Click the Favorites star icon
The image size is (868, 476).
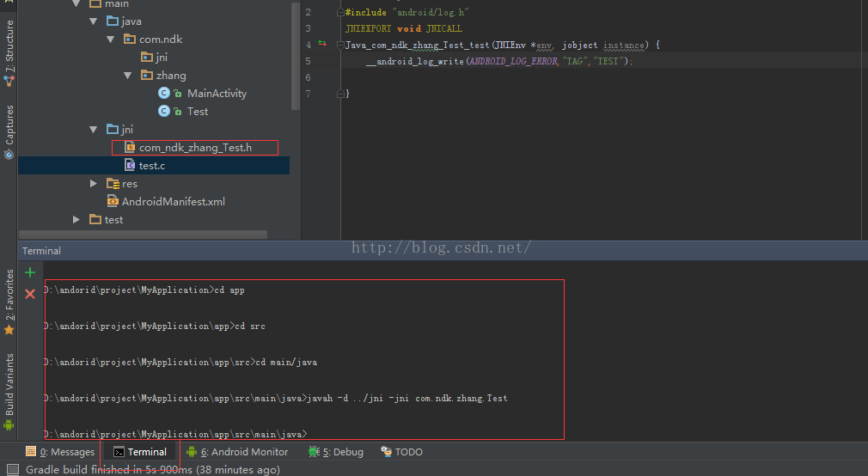(9, 331)
